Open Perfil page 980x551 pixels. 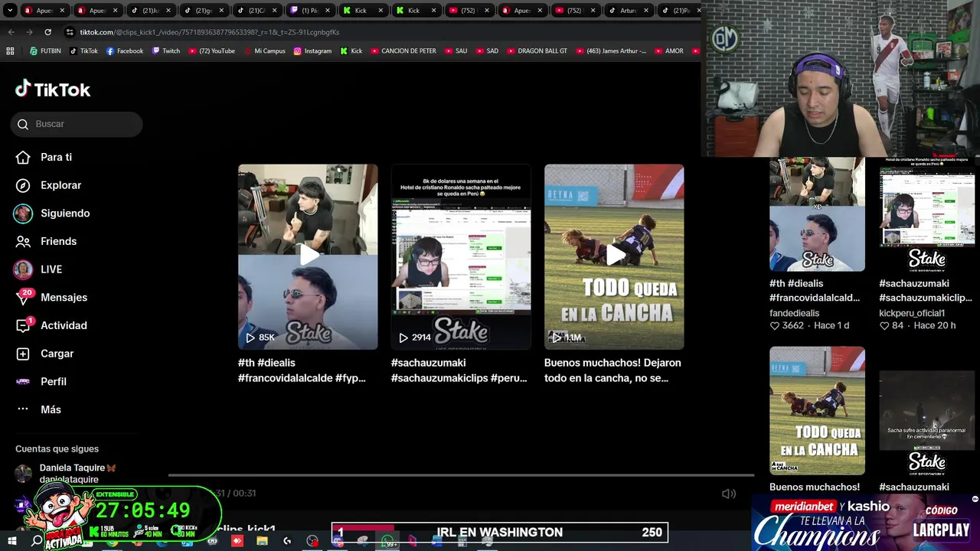tap(41, 382)
